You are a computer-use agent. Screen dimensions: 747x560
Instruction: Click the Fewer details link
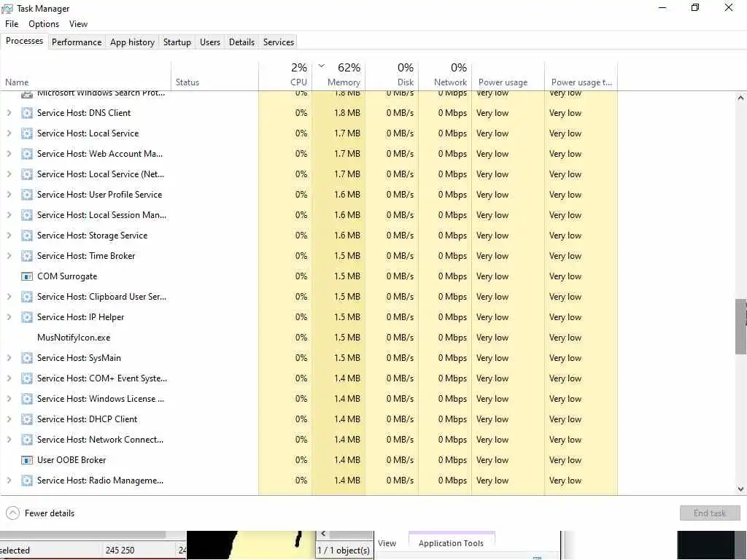coord(50,513)
